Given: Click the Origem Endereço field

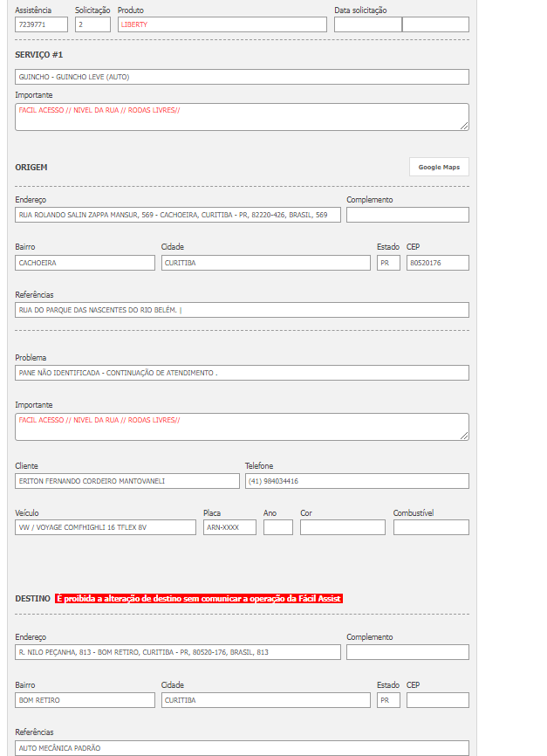Looking at the screenshot, I should [x=178, y=215].
